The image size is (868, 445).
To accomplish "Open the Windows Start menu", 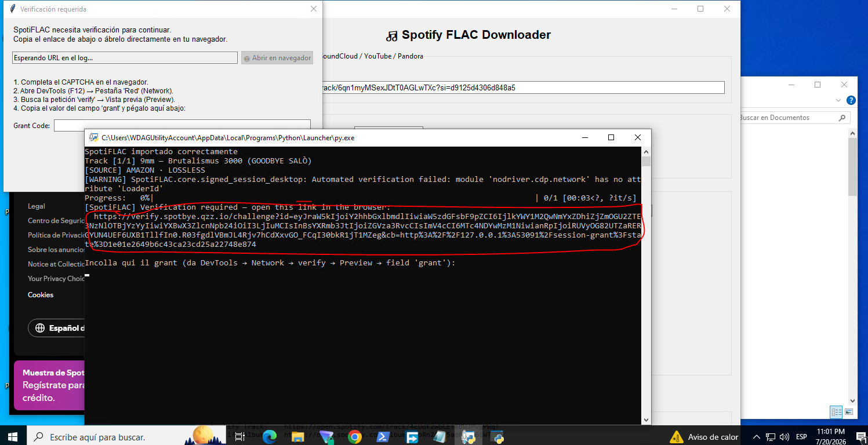I will (x=13, y=437).
